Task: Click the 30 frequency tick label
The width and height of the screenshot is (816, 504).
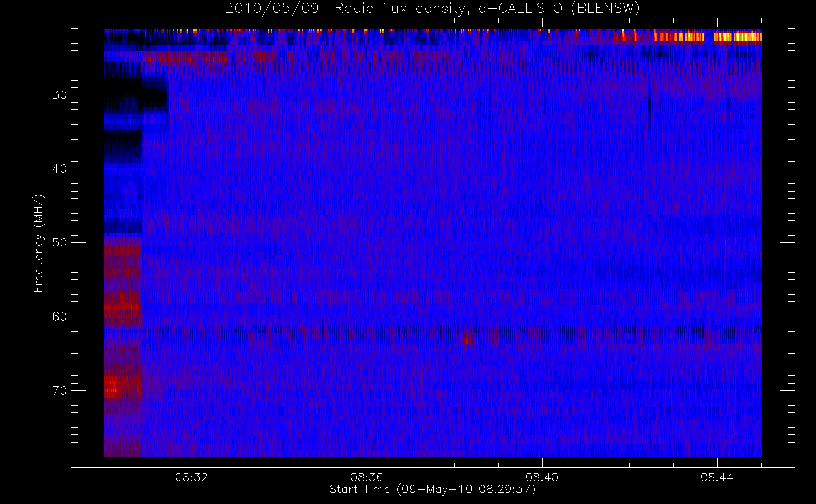Action: point(60,95)
